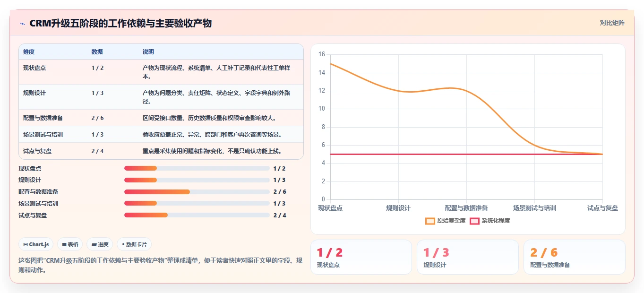Select the 表格 tag chip

70,244
